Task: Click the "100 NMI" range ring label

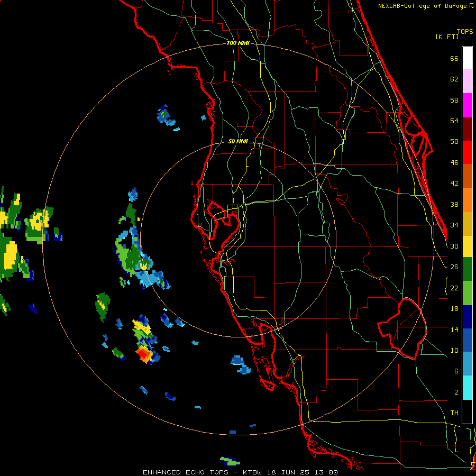Action: pos(238,43)
